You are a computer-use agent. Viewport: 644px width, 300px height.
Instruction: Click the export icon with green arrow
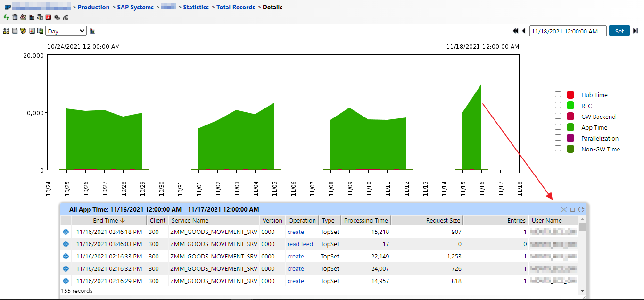(x=40, y=31)
